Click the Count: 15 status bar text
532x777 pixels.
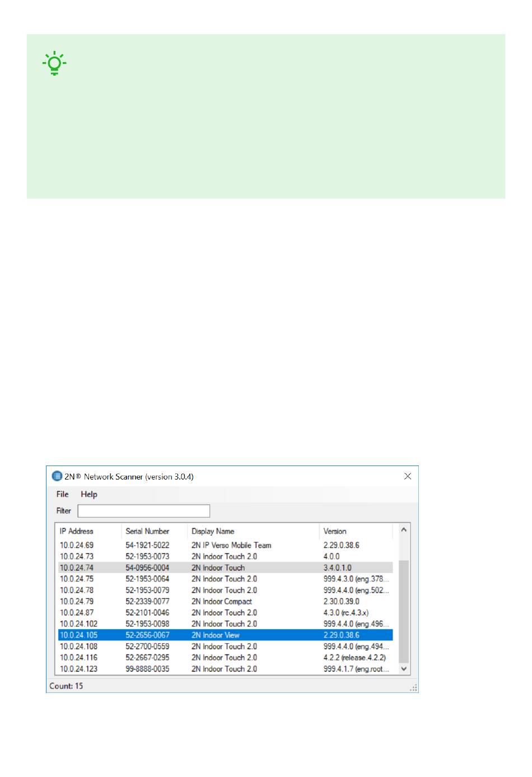click(x=66, y=686)
